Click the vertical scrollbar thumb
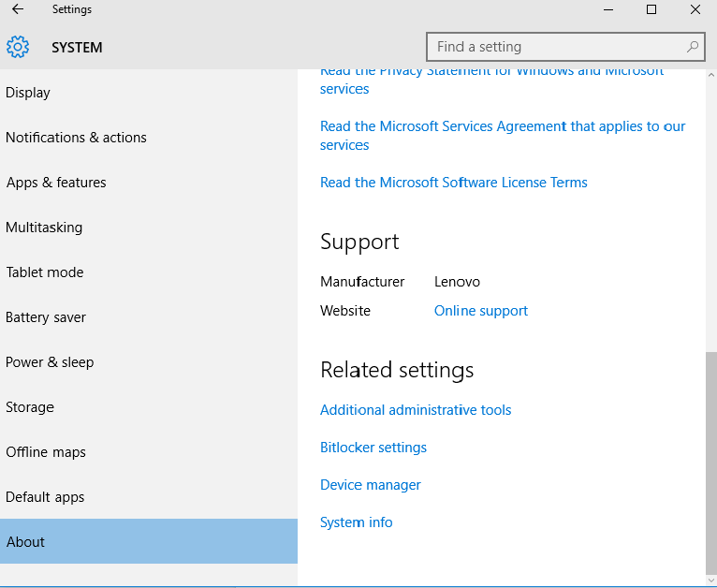 coord(711,462)
